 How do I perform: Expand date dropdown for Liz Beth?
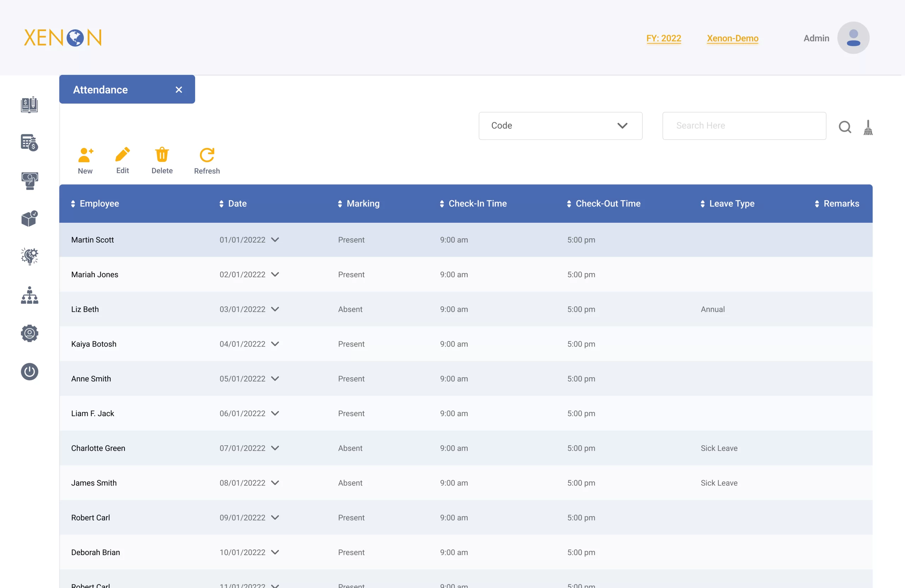tap(275, 309)
